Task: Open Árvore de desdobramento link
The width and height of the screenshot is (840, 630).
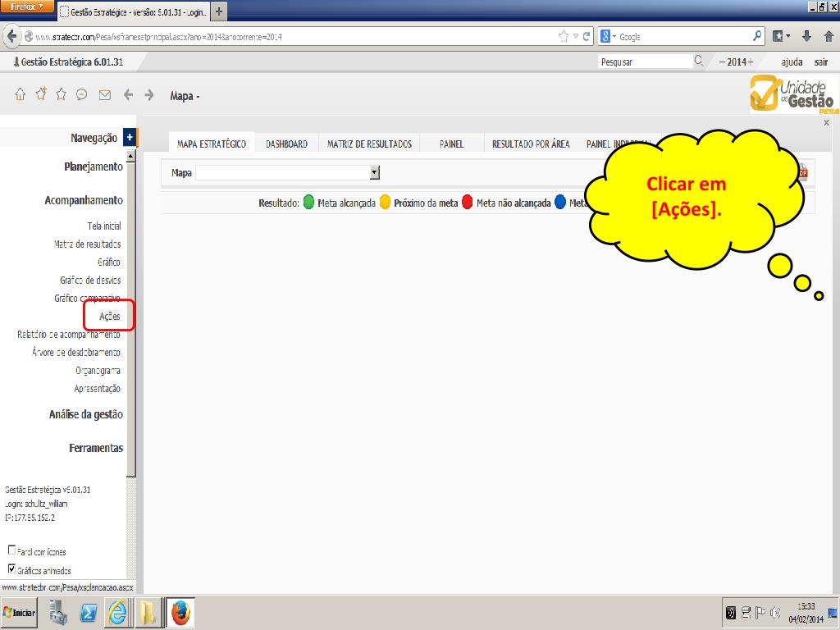Action: coord(76,353)
